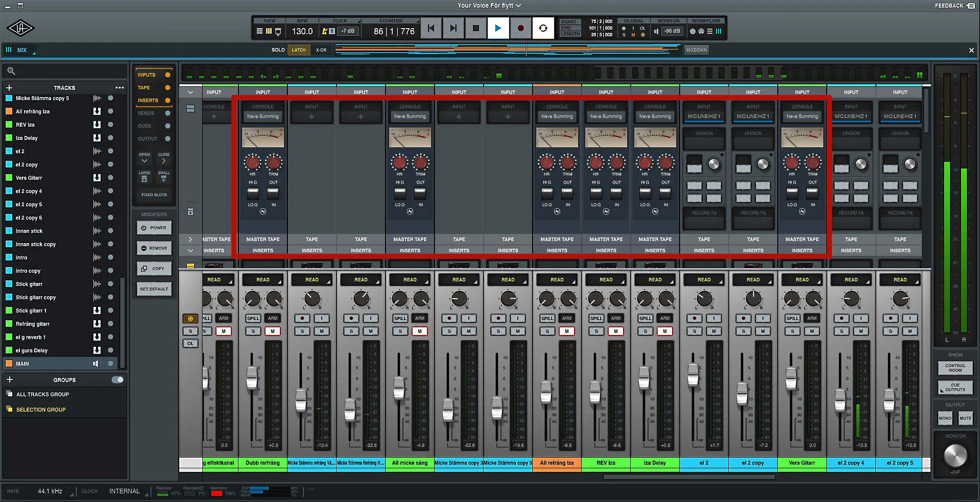Image resolution: width=980 pixels, height=502 pixels.
Task: Add a new track with the plus icon
Action: click(9, 88)
